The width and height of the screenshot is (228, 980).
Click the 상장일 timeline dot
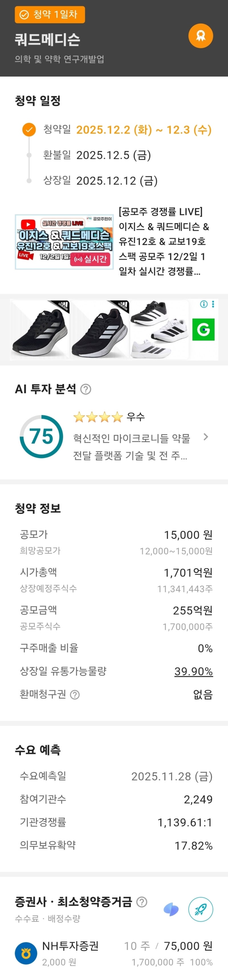click(x=29, y=181)
